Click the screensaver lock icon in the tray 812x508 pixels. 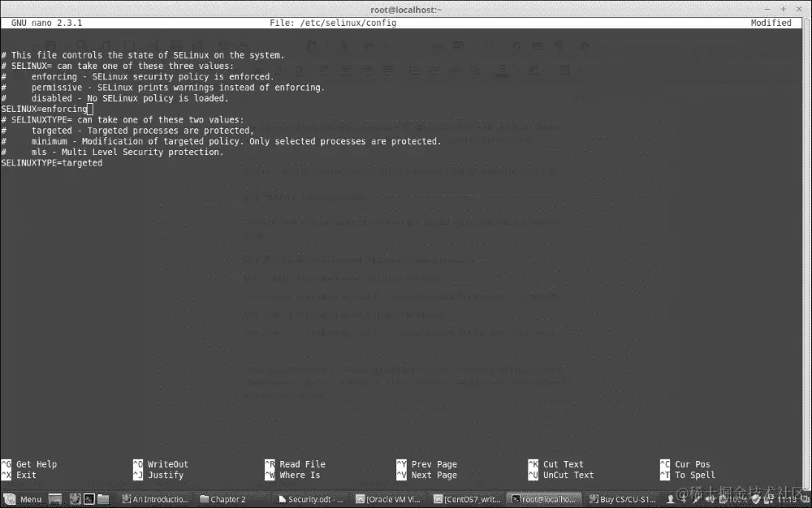coord(755,498)
